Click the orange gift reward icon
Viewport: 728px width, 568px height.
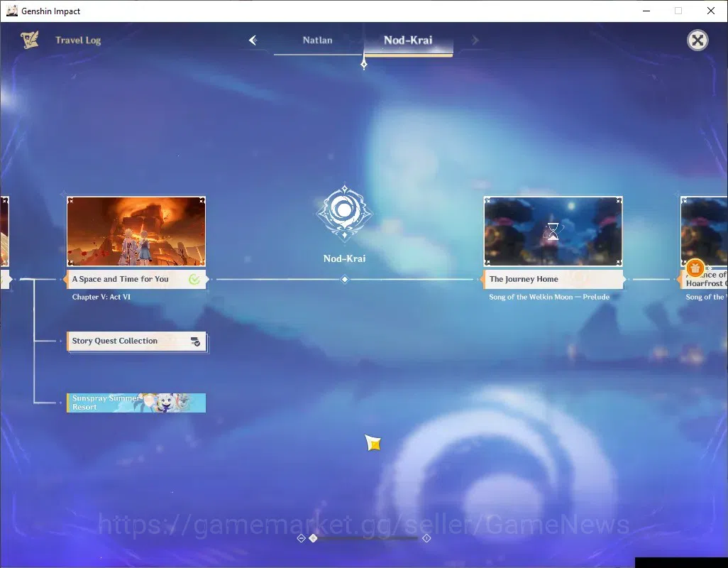pyautogui.click(x=695, y=268)
